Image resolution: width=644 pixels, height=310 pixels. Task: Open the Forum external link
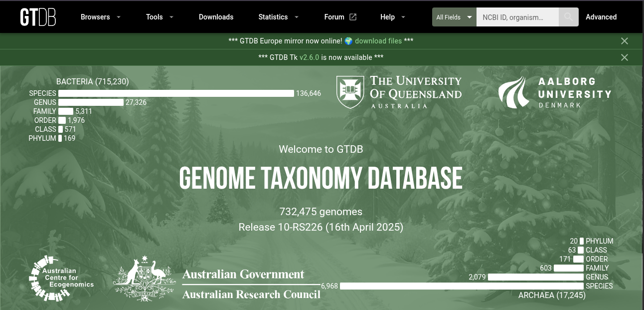[340, 17]
